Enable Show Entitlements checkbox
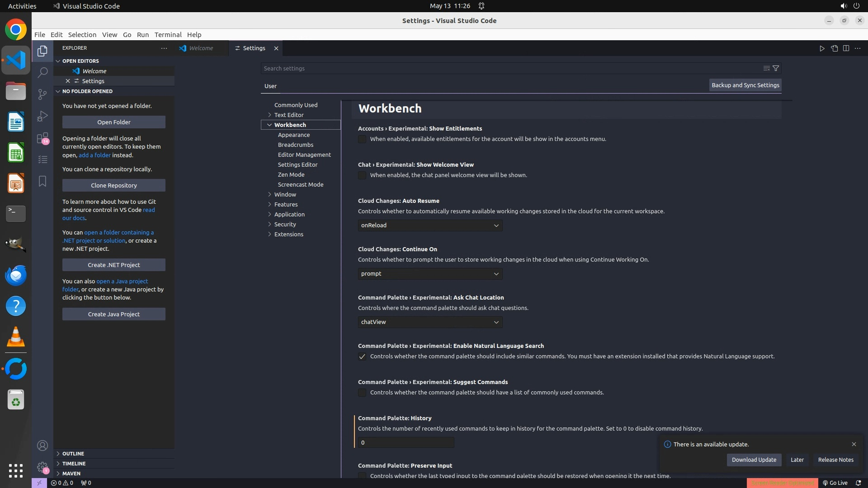Screen dimensions: 868x488 (x=362, y=139)
